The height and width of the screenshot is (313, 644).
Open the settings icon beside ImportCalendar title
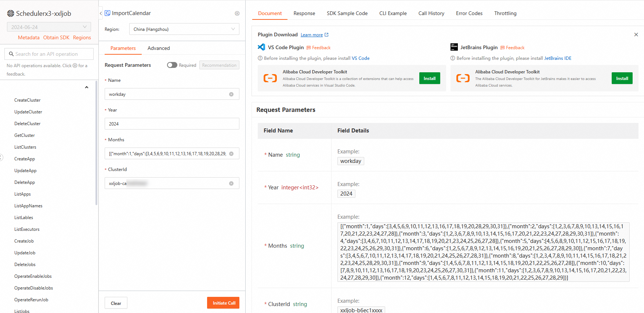[x=237, y=13]
